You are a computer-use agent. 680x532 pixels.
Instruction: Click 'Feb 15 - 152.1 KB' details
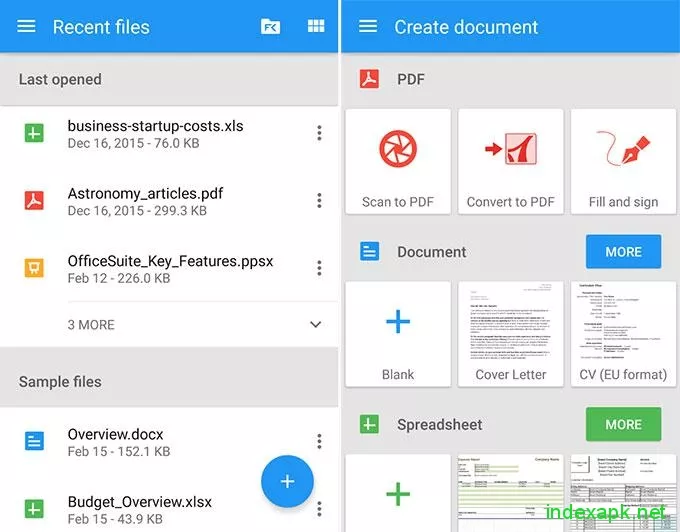click(x=119, y=451)
